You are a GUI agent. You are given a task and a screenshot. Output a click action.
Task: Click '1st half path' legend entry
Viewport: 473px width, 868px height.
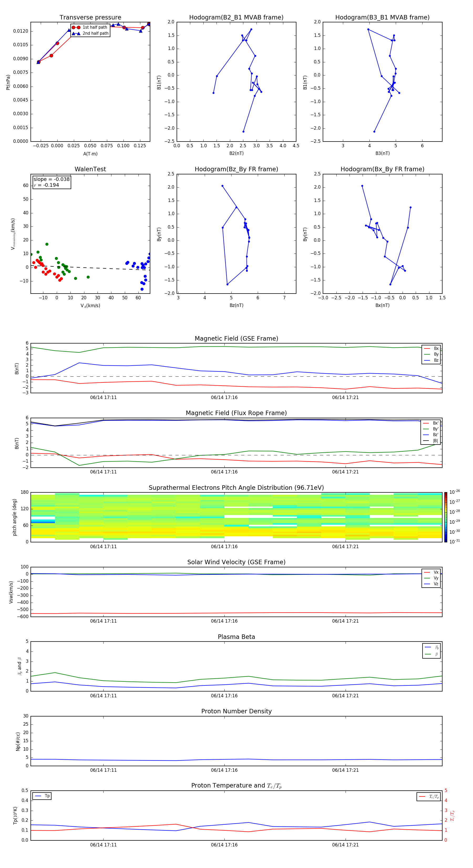(90, 27)
